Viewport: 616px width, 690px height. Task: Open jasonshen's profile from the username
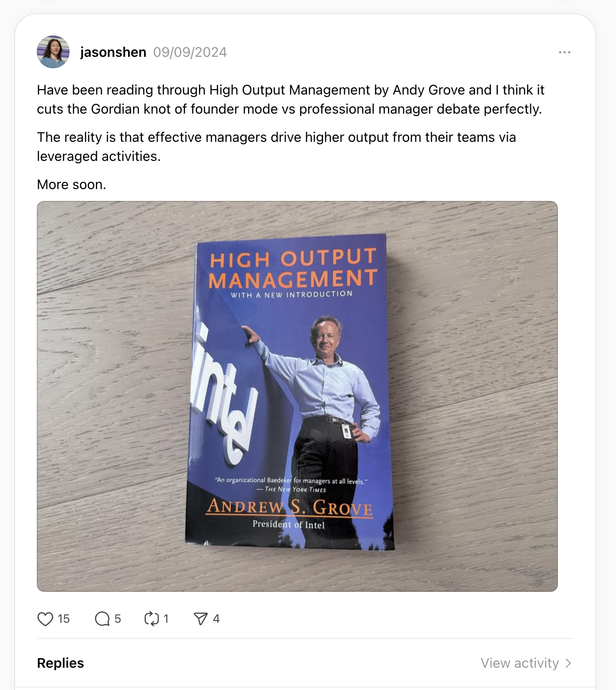[x=113, y=52]
